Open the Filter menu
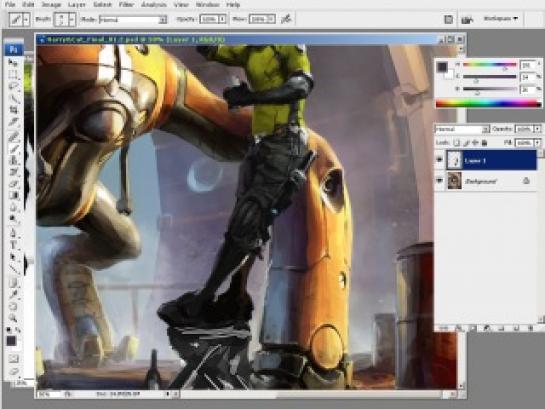 coord(127,5)
